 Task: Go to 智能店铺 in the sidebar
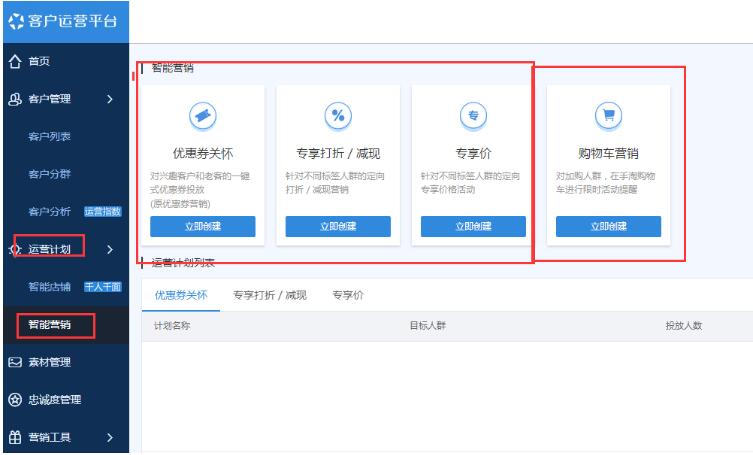48,287
